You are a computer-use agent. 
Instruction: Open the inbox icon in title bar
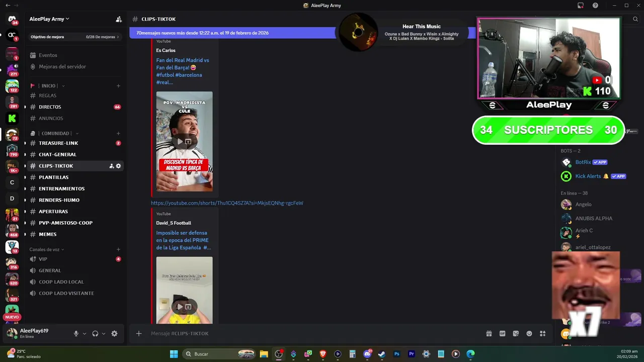click(581, 6)
